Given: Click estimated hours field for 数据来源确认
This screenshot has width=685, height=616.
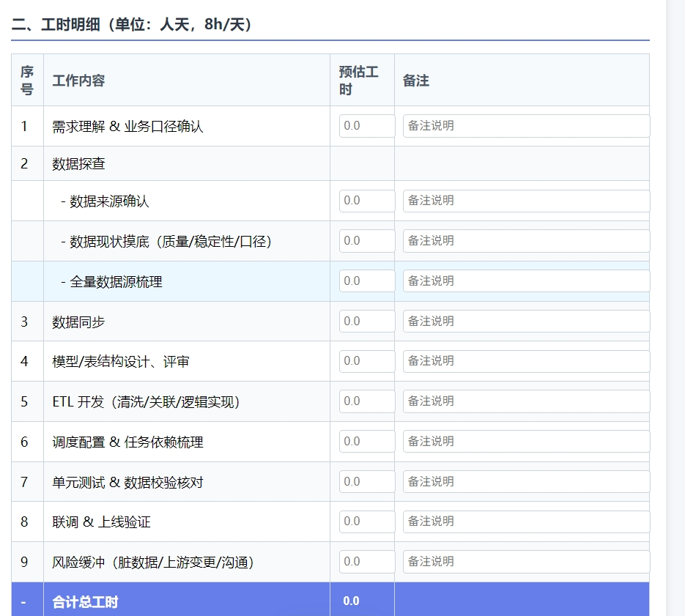Looking at the screenshot, I should pyautogui.click(x=367, y=201).
